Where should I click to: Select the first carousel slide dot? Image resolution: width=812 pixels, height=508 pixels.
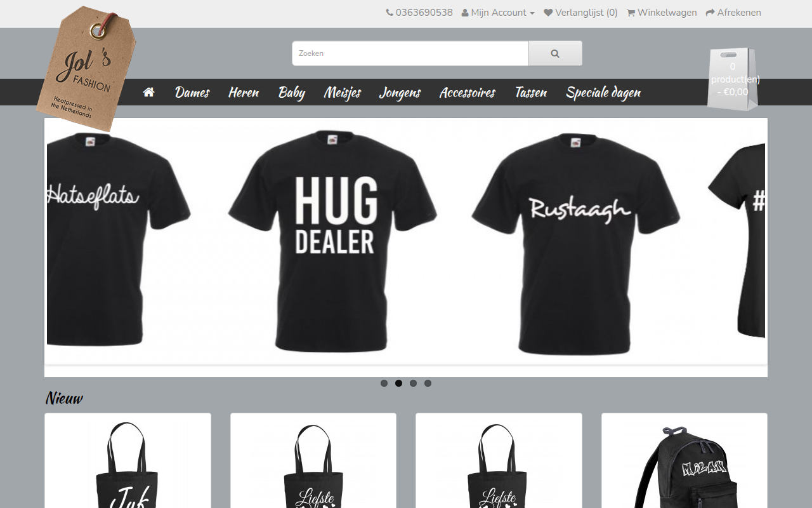[x=384, y=383]
